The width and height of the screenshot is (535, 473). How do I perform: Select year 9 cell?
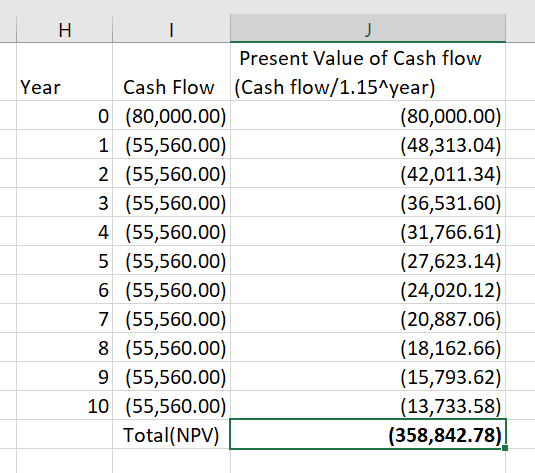pyautogui.click(x=64, y=376)
